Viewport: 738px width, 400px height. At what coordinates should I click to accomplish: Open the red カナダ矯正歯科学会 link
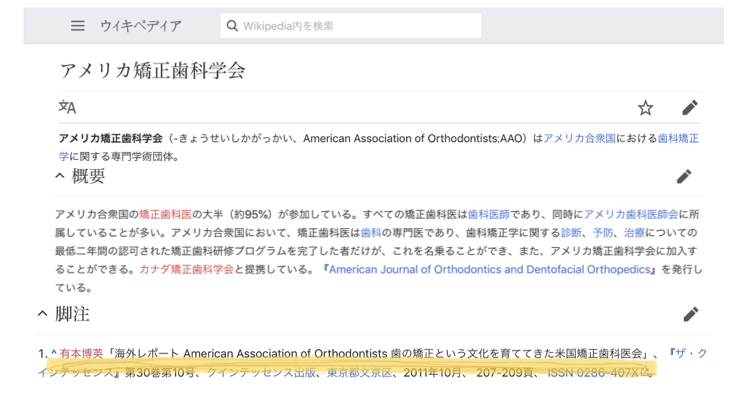[186, 270]
